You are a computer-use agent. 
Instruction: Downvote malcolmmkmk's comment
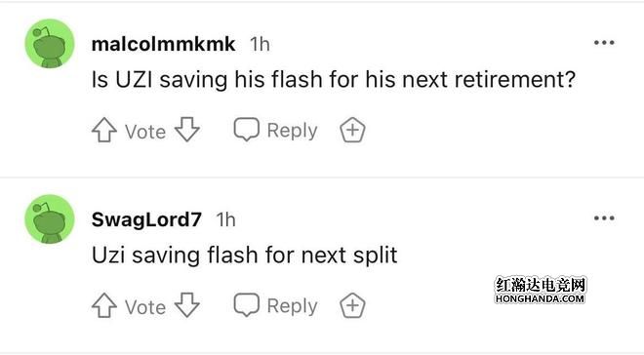[187, 130]
